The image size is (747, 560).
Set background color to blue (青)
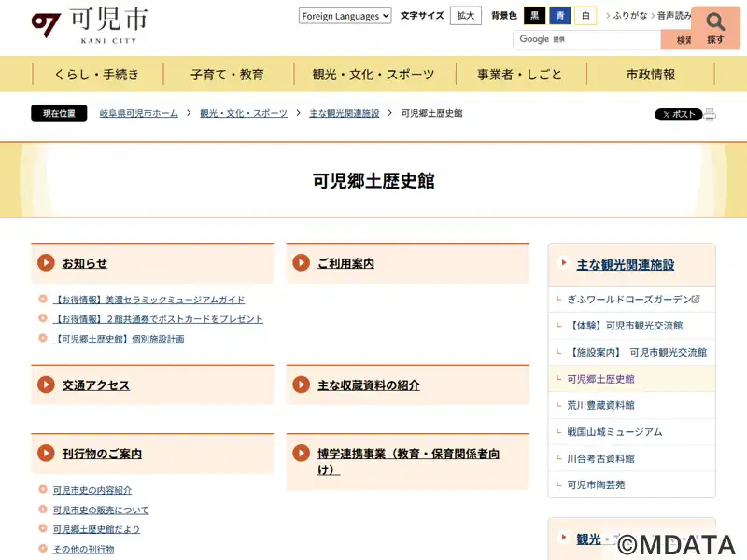click(559, 16)
